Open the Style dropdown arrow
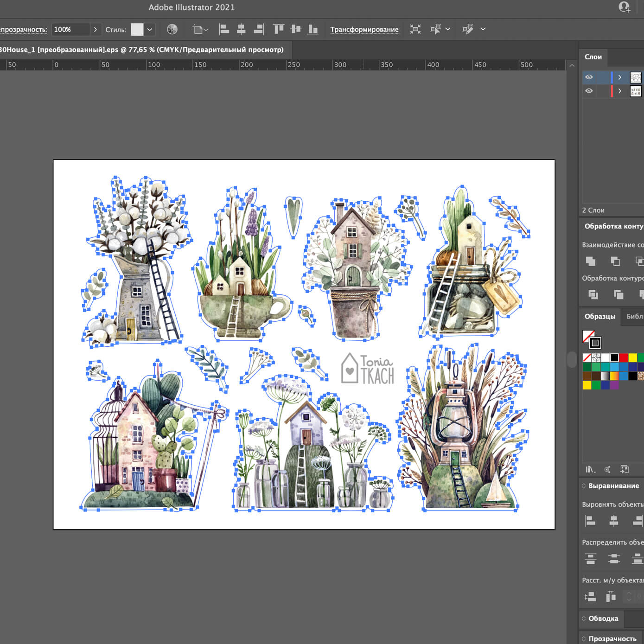The width and height of the screenshot is (644, 644). click(150, 29)
